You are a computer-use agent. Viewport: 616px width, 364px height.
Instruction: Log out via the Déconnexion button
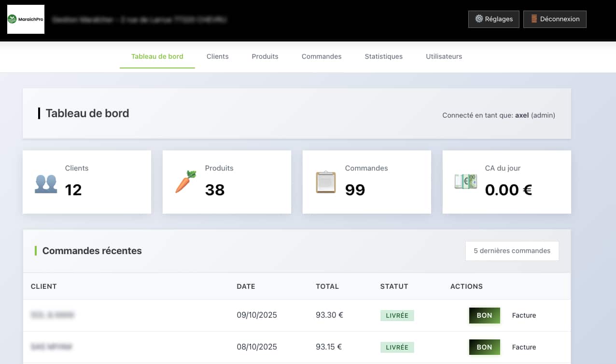coord(555,19)
